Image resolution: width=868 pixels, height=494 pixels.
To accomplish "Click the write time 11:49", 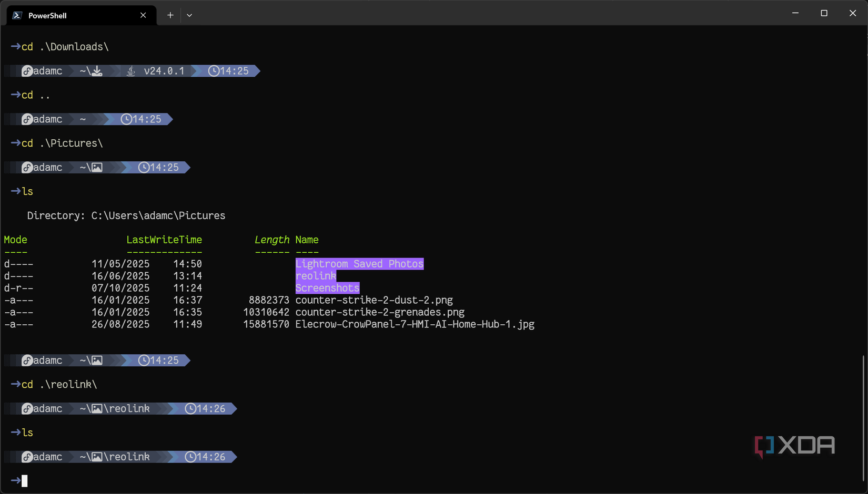I will pos(188,324).
